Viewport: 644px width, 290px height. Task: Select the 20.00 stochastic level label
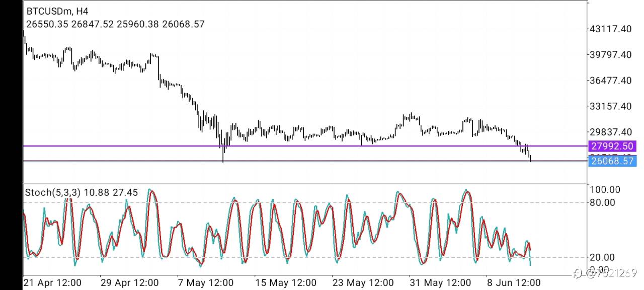tap(602, 257)
